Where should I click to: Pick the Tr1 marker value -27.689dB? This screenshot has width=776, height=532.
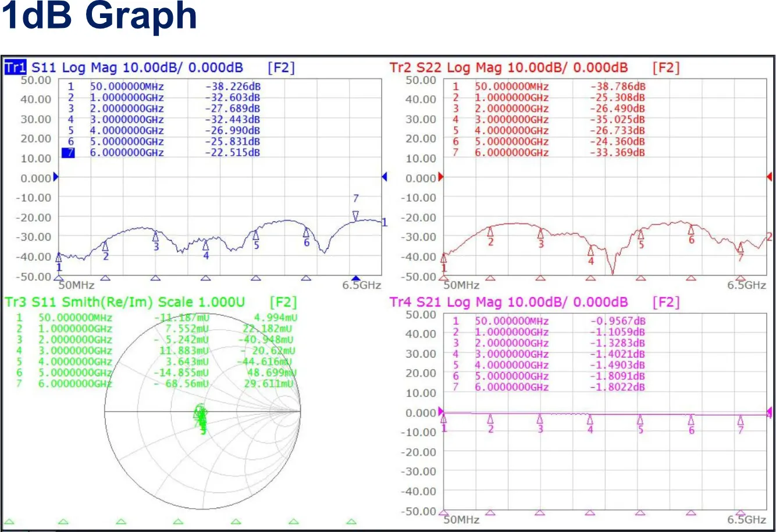point(232,109)
